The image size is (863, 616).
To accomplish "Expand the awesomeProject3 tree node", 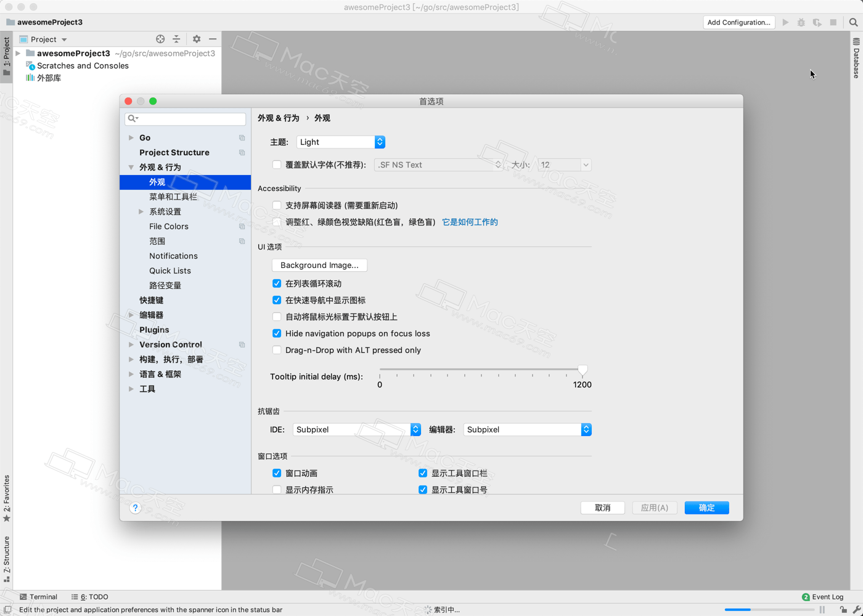I will point(18,54).
